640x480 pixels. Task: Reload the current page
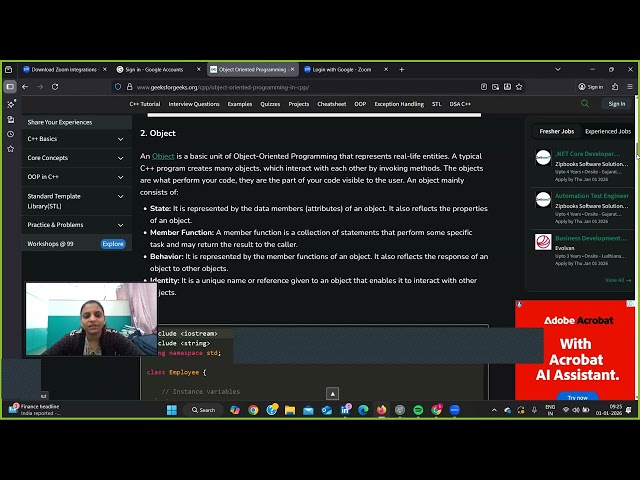(x=55, y=87)
